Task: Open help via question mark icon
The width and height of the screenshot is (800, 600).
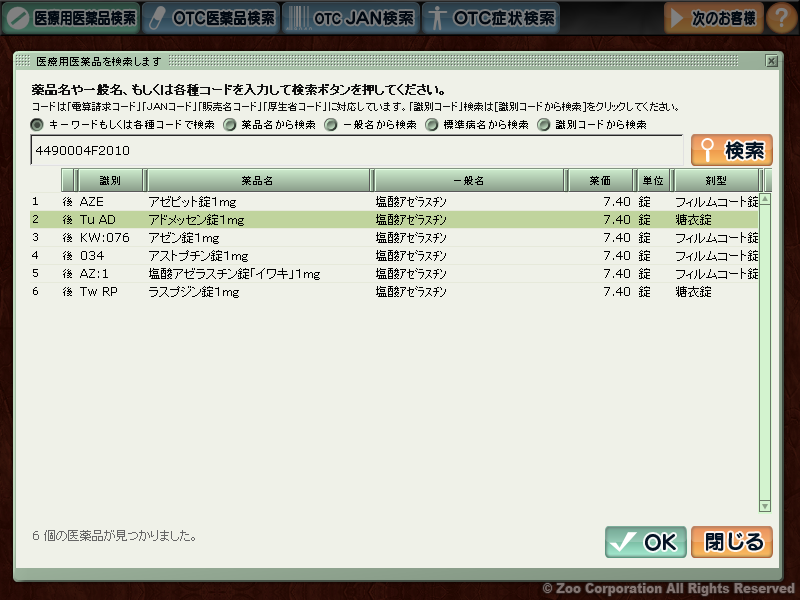Action: coord(782,18)
